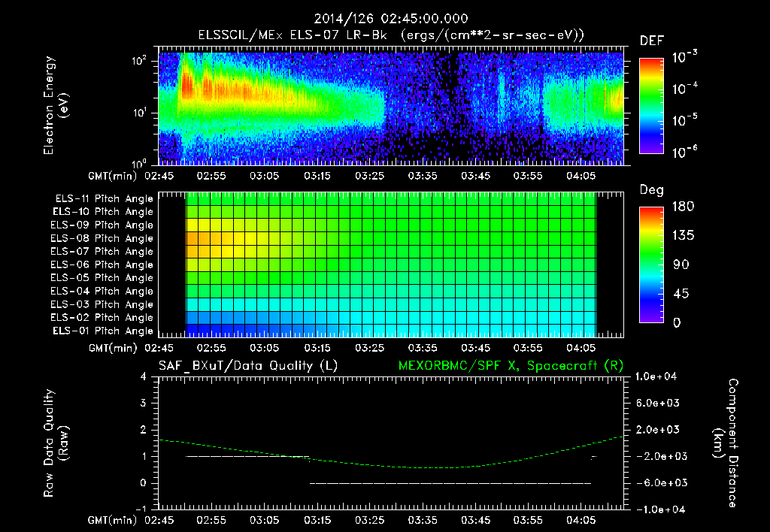Click 03:45 time tick under the spectrogram

(x=475, y=176)
